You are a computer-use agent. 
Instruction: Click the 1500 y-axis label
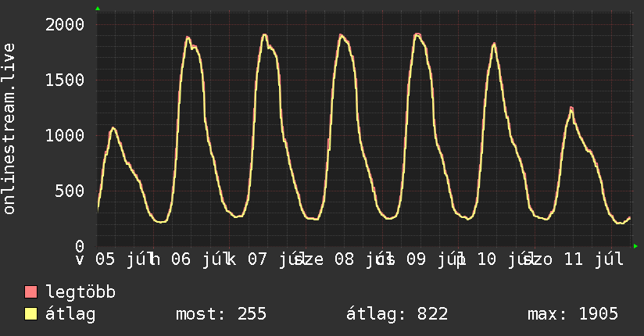pyautogui.click(x=65, y=80)
